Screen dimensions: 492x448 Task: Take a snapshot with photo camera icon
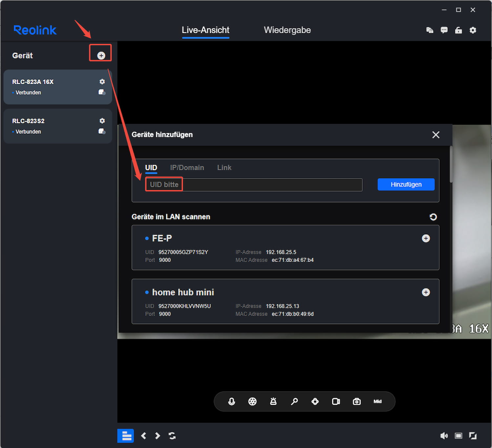pyautogui.click(x=357, y=401)
